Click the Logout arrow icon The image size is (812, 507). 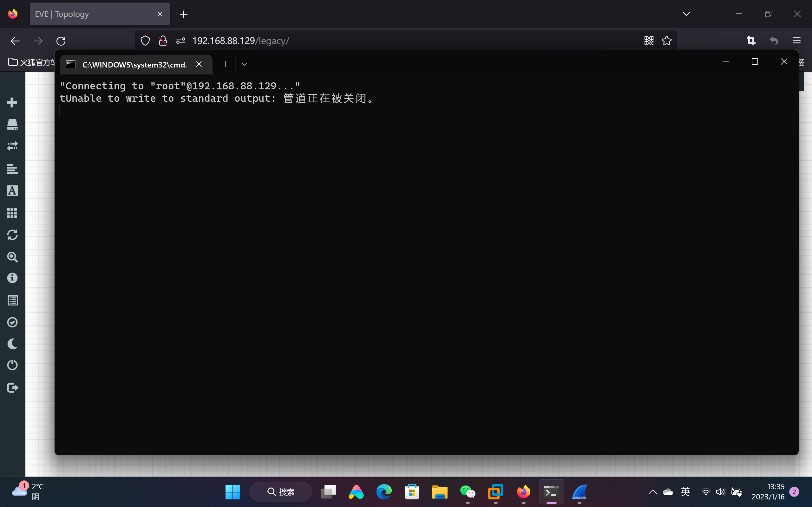click(x=12, y=388)
